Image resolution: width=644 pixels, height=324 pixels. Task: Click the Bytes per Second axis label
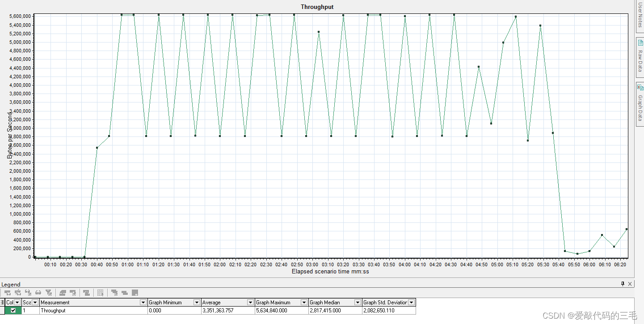point(9,135)
